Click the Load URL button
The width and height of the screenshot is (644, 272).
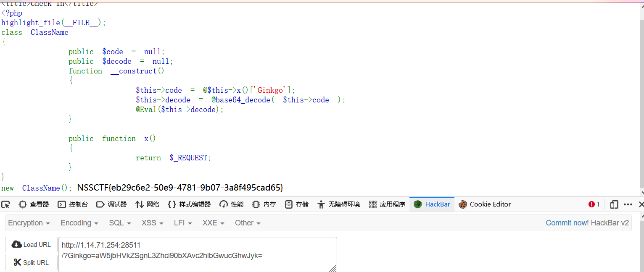point(31,245)
